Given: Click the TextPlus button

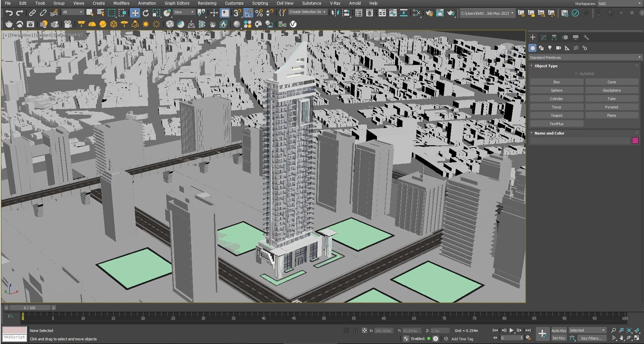Looking at the screenshot, I should 557,124.
